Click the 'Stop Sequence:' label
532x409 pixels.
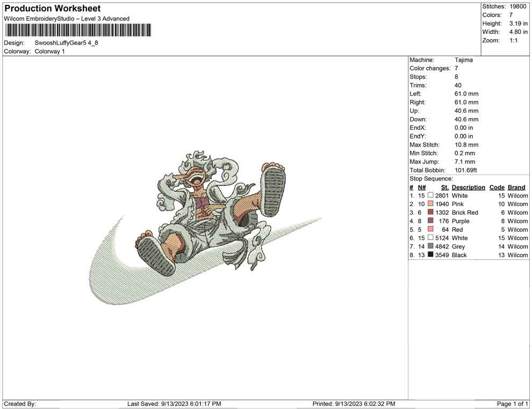click(x=431, y=179)
